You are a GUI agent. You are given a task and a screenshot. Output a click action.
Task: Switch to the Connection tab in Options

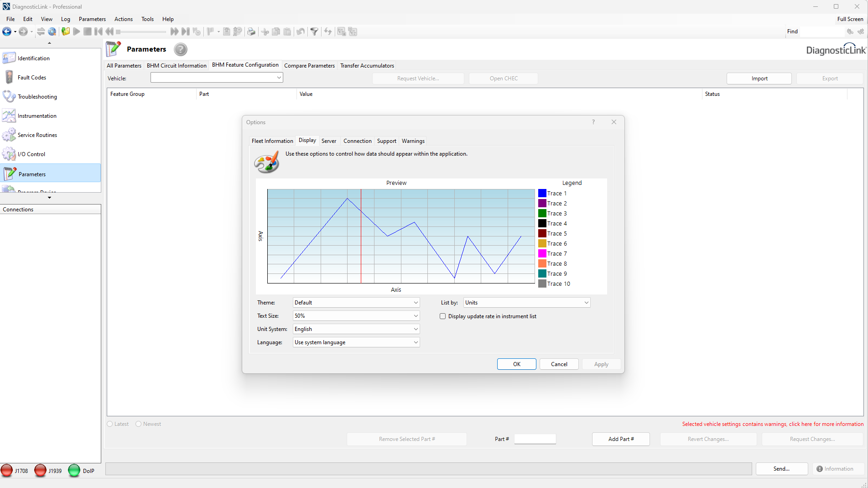click(357, 141)
